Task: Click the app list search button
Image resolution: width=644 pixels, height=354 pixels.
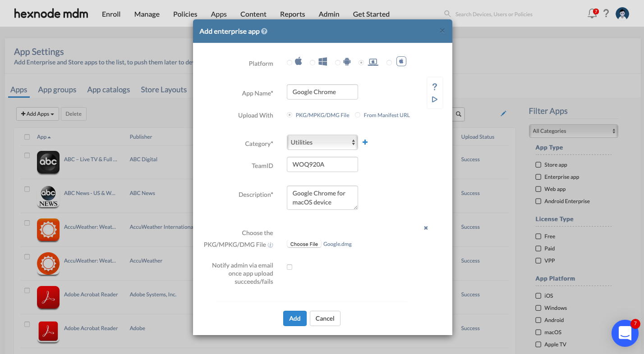Action: (x=459, y=114)
